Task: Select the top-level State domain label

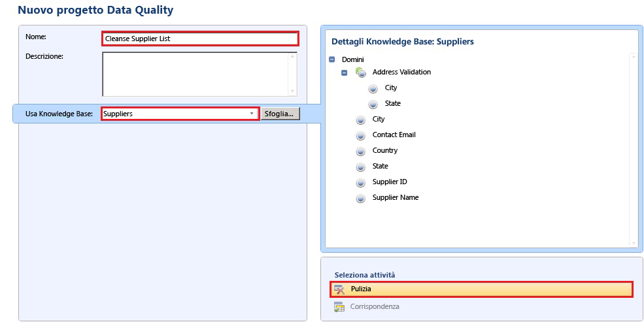Action: [x=380, y=166]
